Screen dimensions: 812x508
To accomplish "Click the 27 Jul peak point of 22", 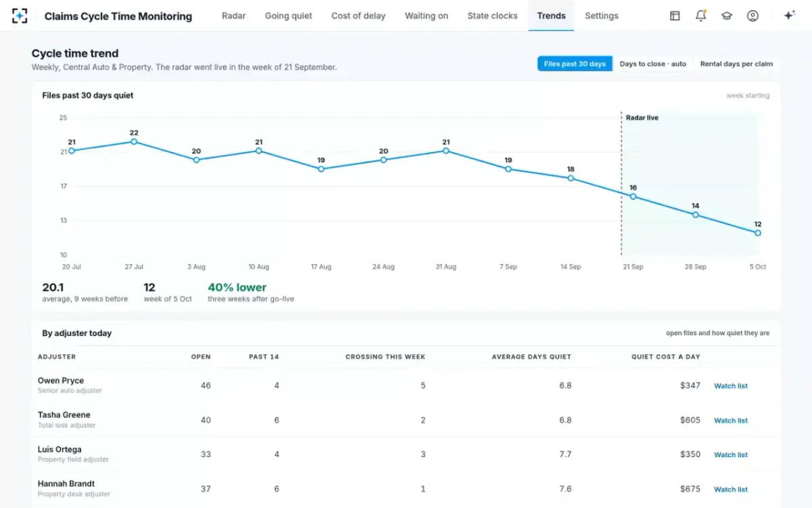I will 134,142.
